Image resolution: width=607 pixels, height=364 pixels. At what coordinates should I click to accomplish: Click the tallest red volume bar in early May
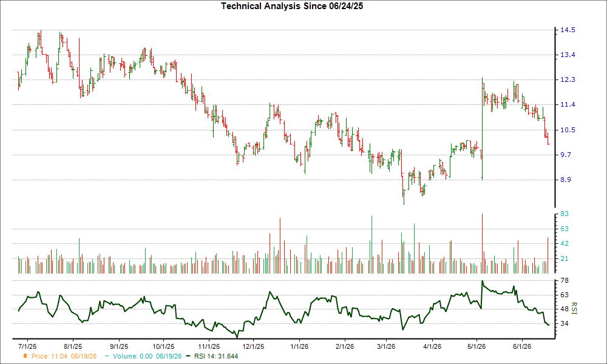(483, 244)
